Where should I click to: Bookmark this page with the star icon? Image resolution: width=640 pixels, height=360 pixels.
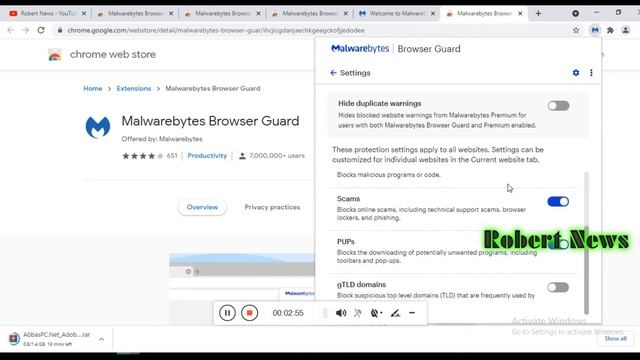[576, 30]
